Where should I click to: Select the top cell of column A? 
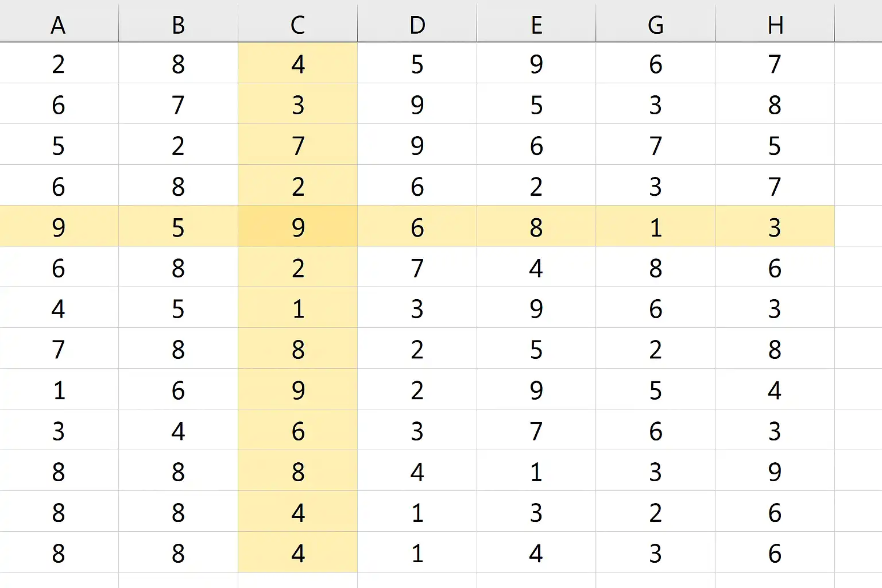click(59, 64)
